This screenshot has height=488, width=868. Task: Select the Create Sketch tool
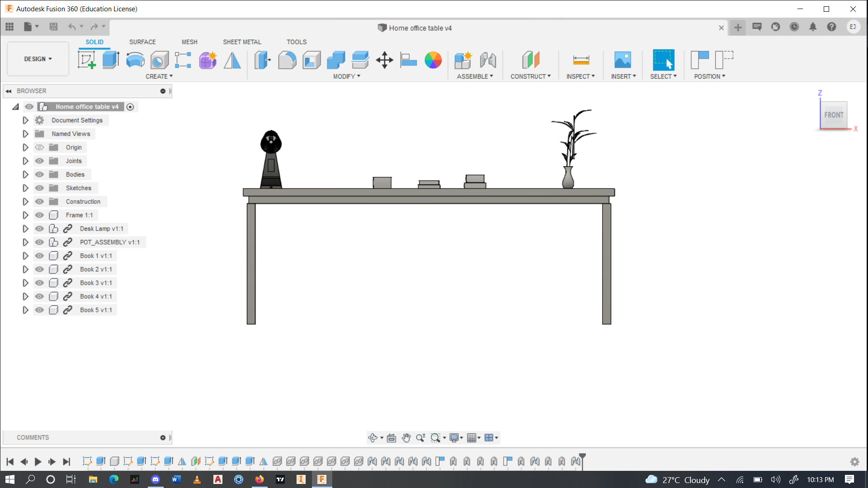tap(86, 60)
